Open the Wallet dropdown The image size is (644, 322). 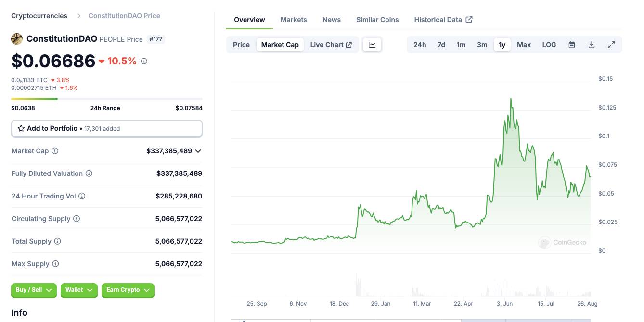[79, 290]
